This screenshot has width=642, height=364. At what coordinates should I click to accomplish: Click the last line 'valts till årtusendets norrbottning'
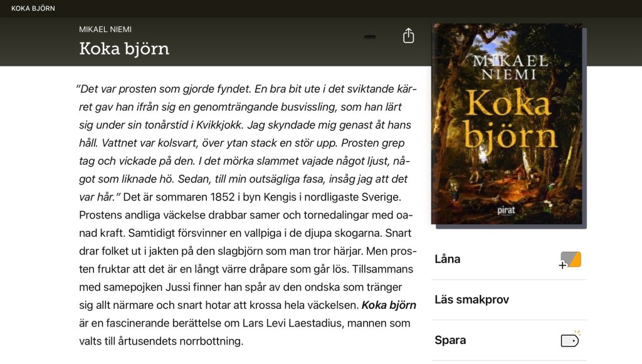click(161, 341)
